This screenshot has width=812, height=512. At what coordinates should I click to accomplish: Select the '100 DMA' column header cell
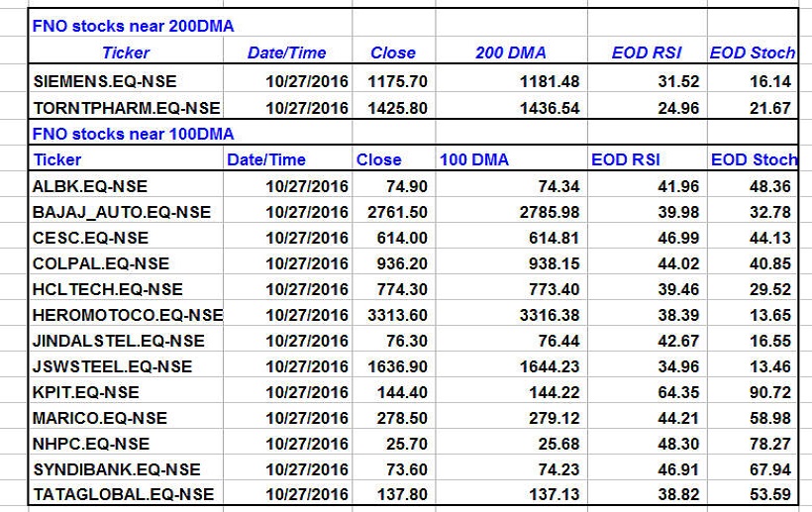tap(470, 159)
